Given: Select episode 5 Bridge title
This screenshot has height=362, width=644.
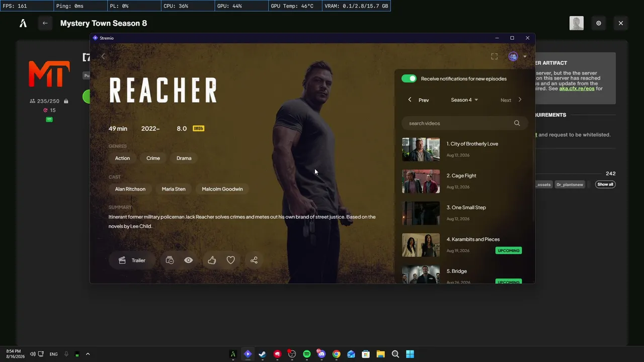Looking at the screenshot, I should click(x=457, y=271).
